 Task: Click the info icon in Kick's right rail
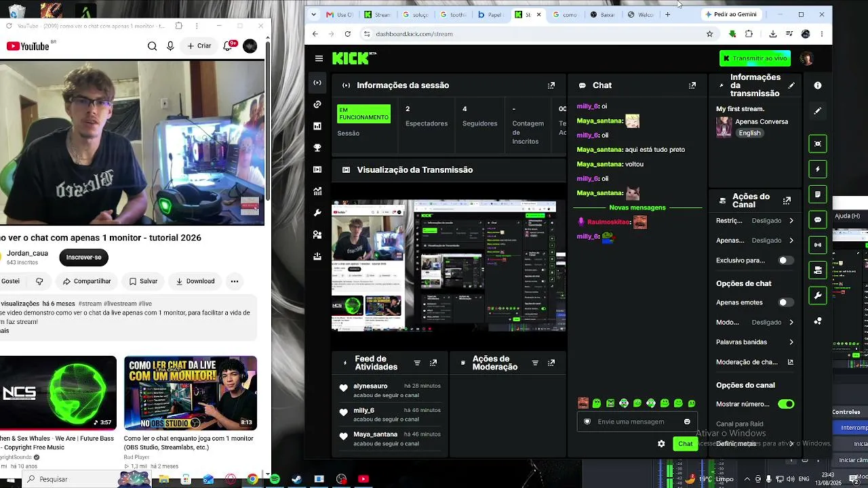tap(818, 85)
